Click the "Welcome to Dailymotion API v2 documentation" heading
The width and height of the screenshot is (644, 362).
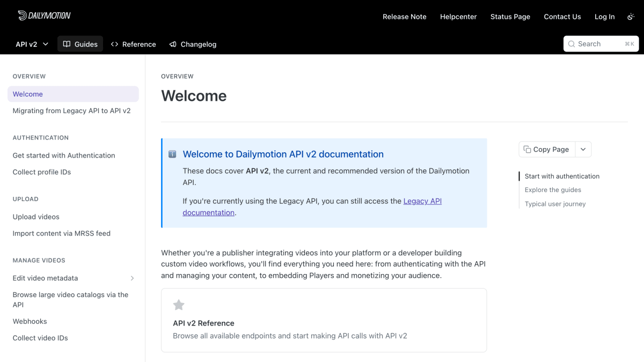283,154
